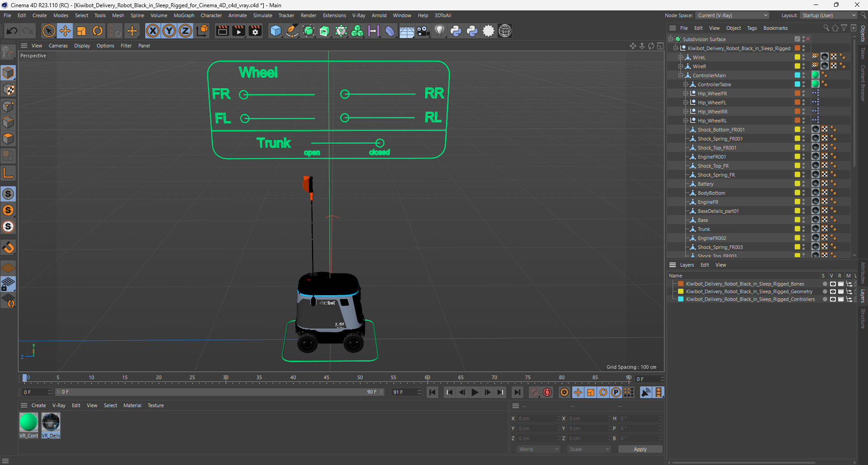Select the Live Selection tool
868x465 pixels.
48,31
